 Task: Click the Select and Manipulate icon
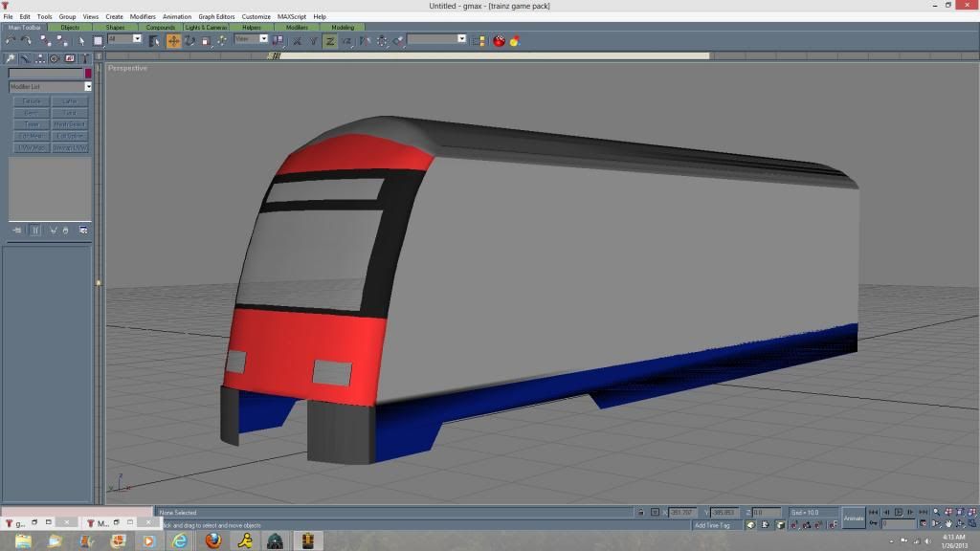[x=222, y=40]
